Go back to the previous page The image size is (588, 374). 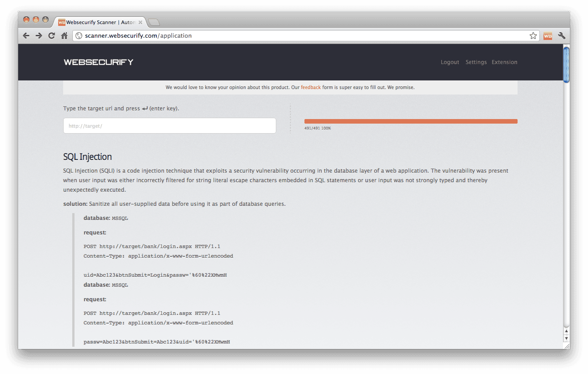(26, 35)
